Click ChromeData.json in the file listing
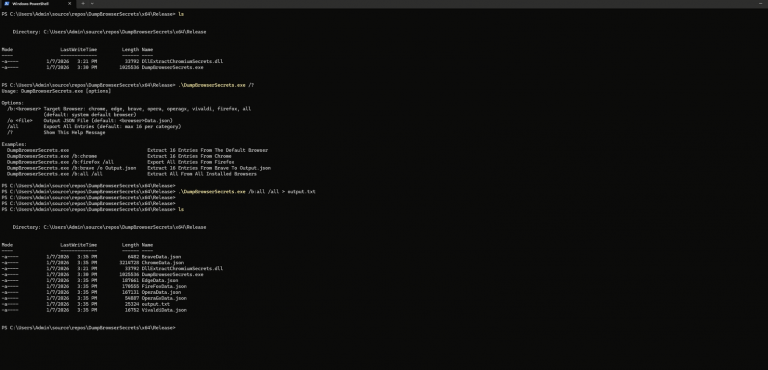This screenshot has width=768, height=370. click(x=163, y=263)
